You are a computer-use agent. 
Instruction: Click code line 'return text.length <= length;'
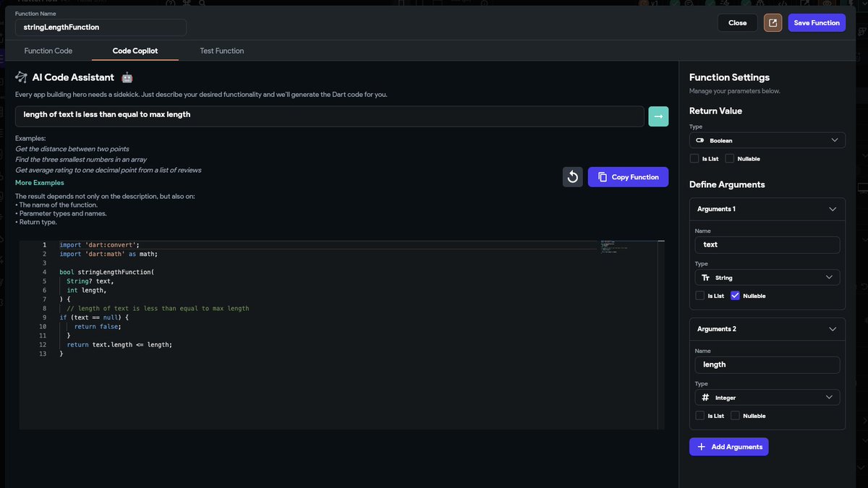[x=119, y=344]
